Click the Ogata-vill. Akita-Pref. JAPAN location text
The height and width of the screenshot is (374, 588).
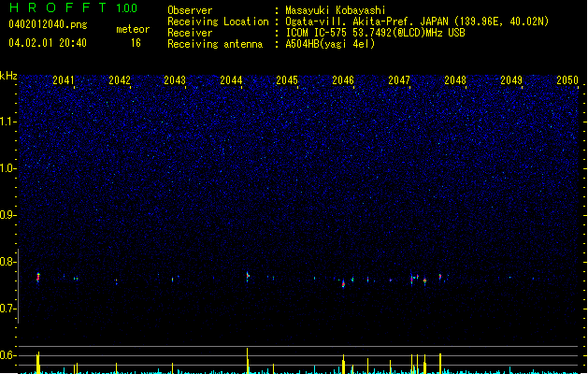(x=417, y=22)
